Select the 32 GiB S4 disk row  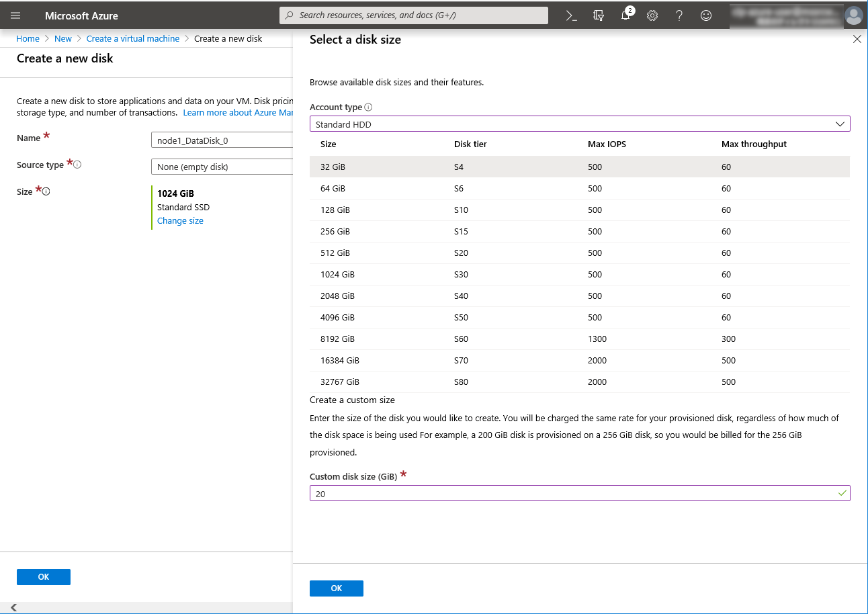click(579, 167)
